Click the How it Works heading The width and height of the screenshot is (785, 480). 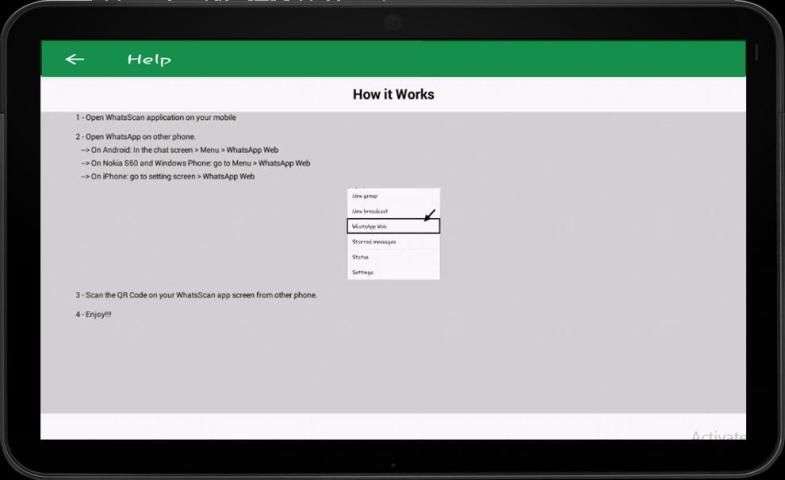[393, 95]
